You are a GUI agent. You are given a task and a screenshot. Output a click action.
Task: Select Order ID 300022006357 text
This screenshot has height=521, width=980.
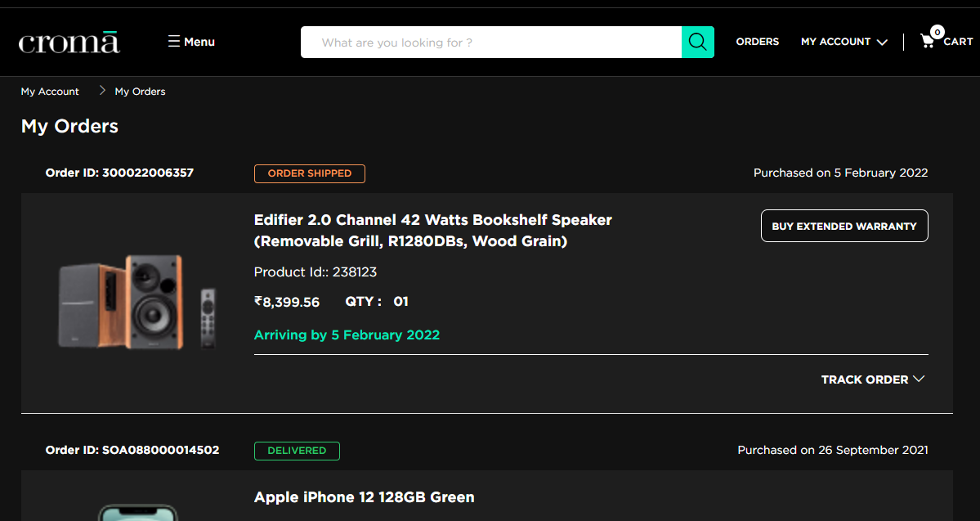(119, 173)
